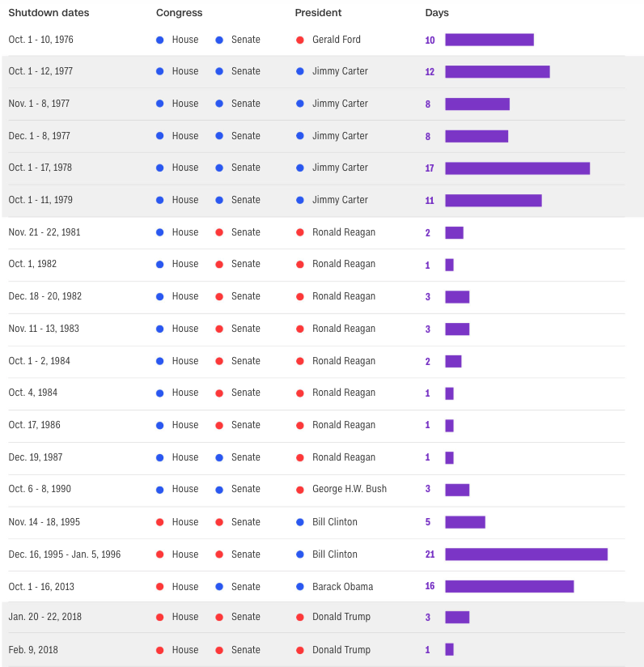Click the red House dot in Oct. 1 - 16, 2013 row
The height and width of the screenshot is (667, 644).
tap(160, 587)
